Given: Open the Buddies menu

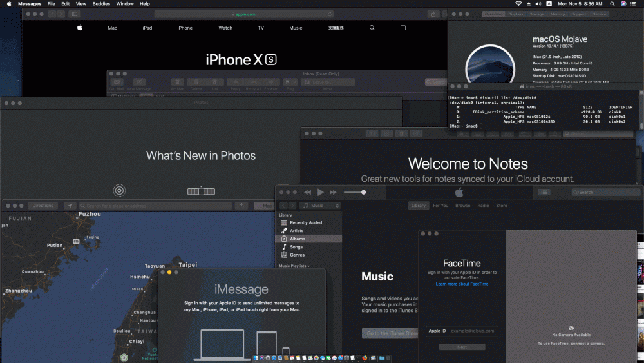Looking at the screenshot, I should 101,4.
